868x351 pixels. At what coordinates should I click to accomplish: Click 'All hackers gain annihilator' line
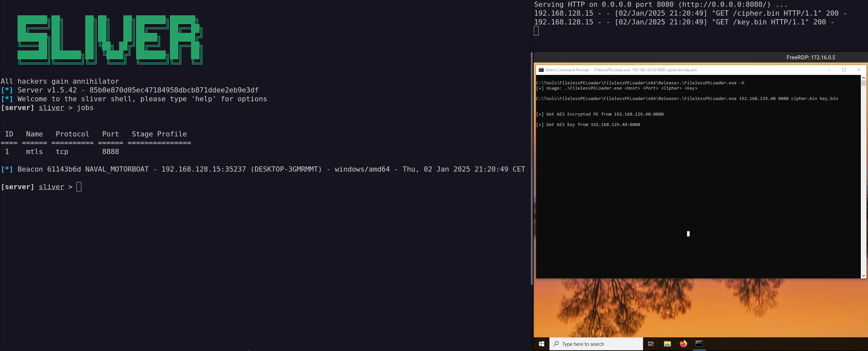click(x=60, y=82)
